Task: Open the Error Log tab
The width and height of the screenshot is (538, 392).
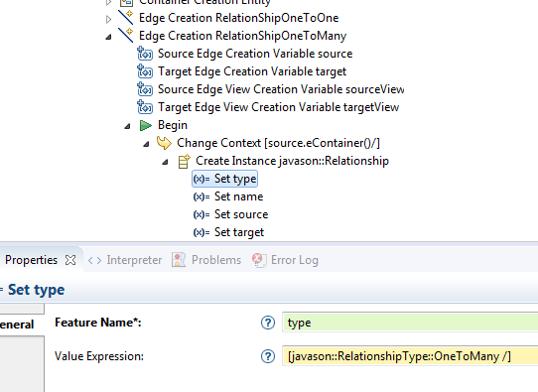Action: coord(285,260)
